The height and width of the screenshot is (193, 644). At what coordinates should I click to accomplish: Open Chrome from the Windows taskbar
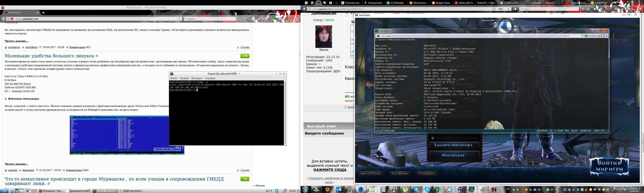coord(350,189)
